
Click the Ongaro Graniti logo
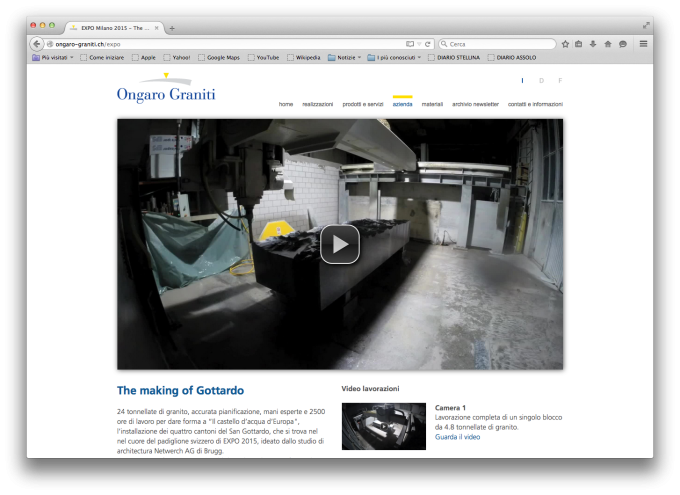click(166, 89)
